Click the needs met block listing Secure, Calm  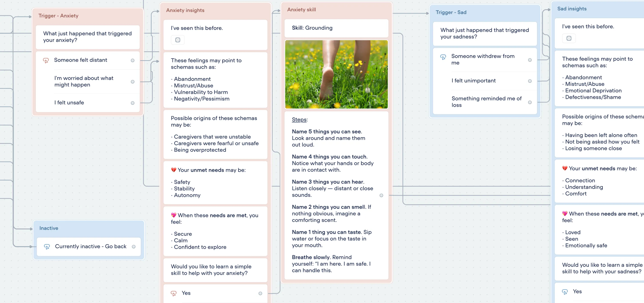pyautogui.click(x=215, y=231)
